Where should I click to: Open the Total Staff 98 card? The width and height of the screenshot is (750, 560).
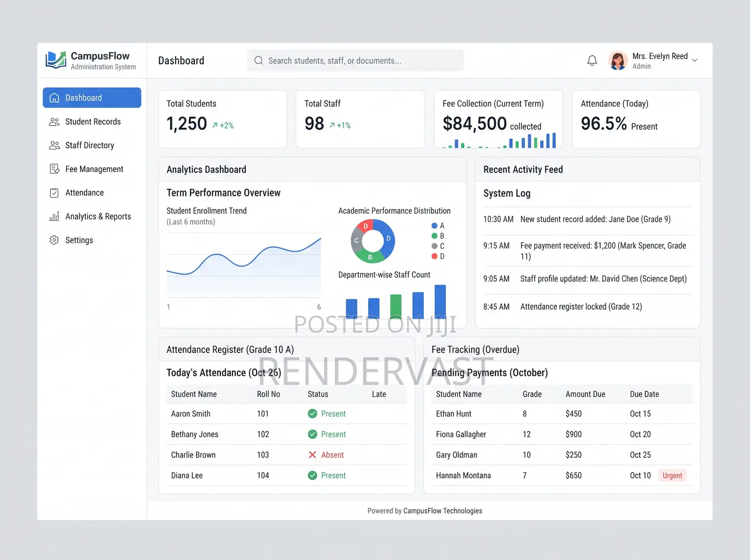360,119
